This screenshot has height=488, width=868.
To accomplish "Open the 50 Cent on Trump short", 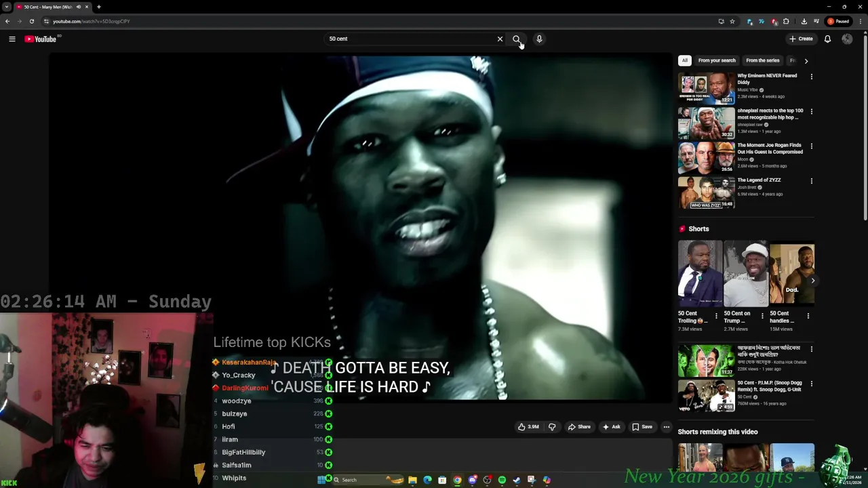I will [745, 274].
